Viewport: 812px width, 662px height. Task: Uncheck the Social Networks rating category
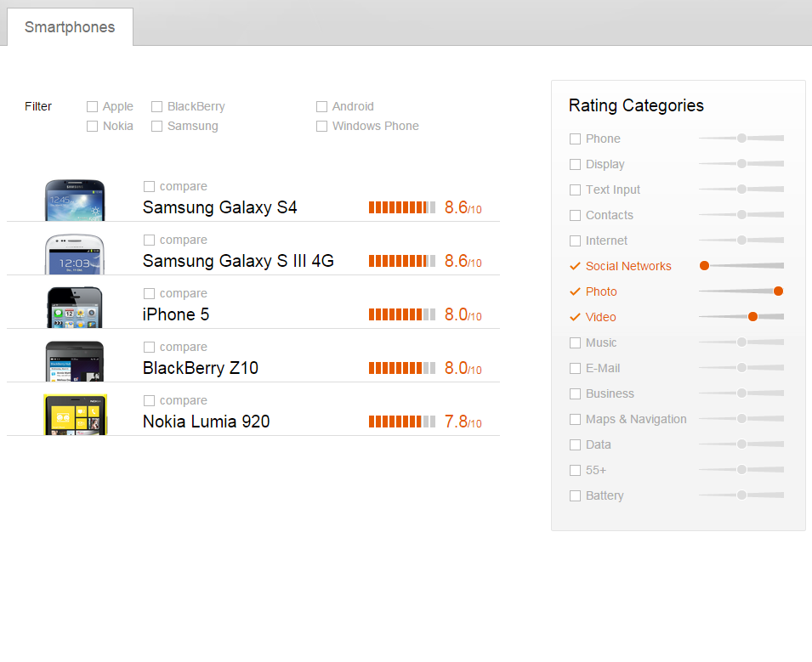(576, 266)
